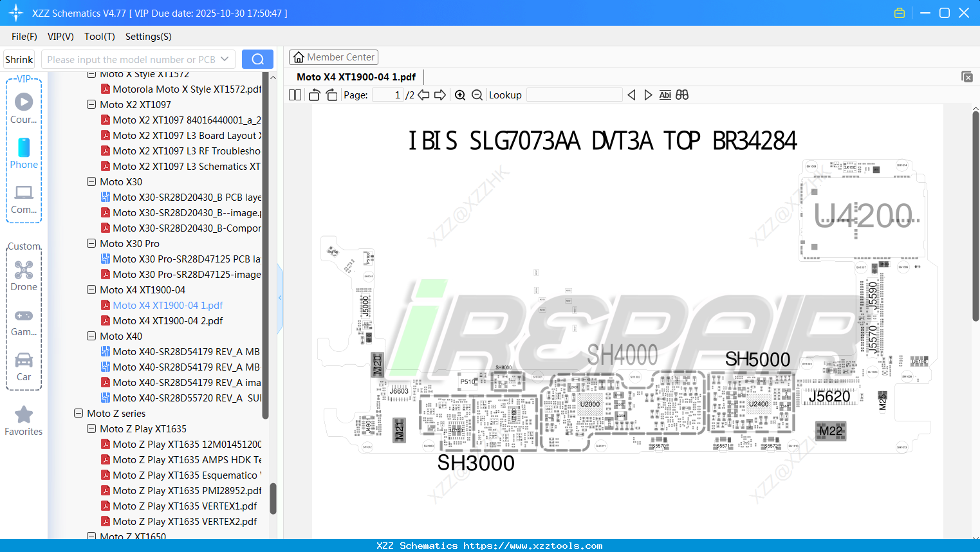The height and width of the screenshot is (552, 980).
Task: Open Moto X40-SR28D55720 REV_A file
Action: (181, 398)
